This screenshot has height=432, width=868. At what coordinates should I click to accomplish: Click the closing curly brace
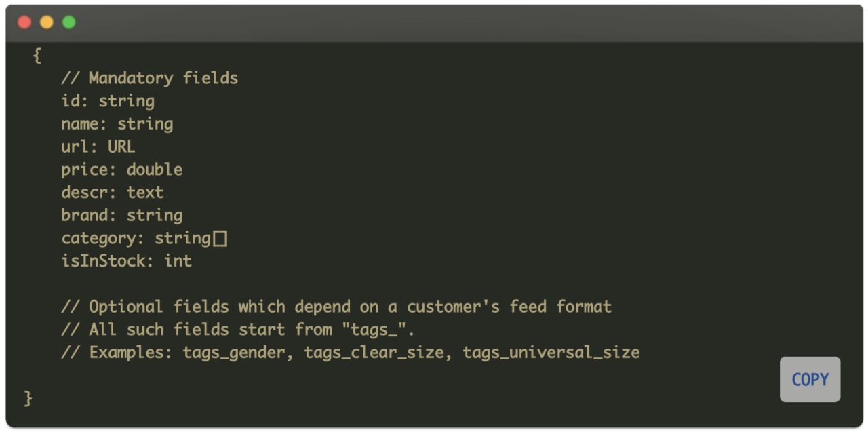28,398
